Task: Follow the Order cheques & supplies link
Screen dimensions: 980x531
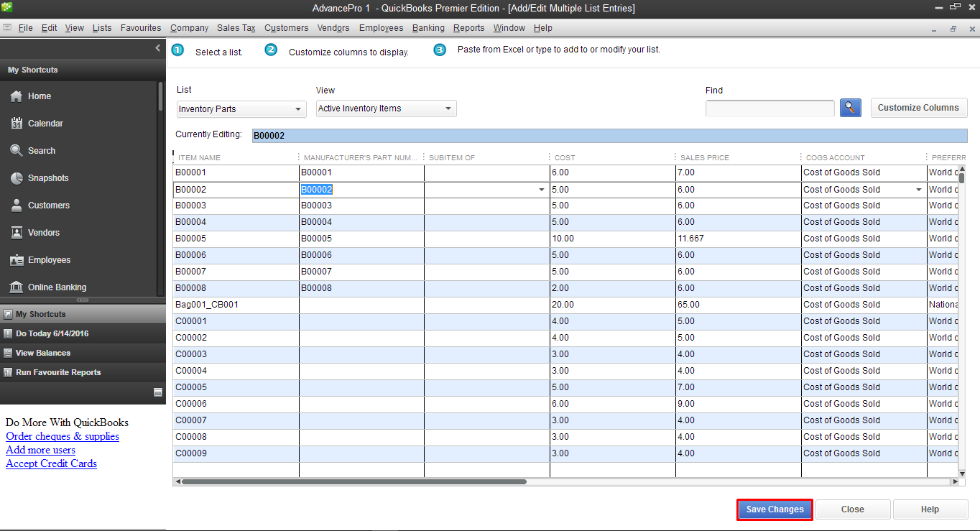Action: (63, 436)
